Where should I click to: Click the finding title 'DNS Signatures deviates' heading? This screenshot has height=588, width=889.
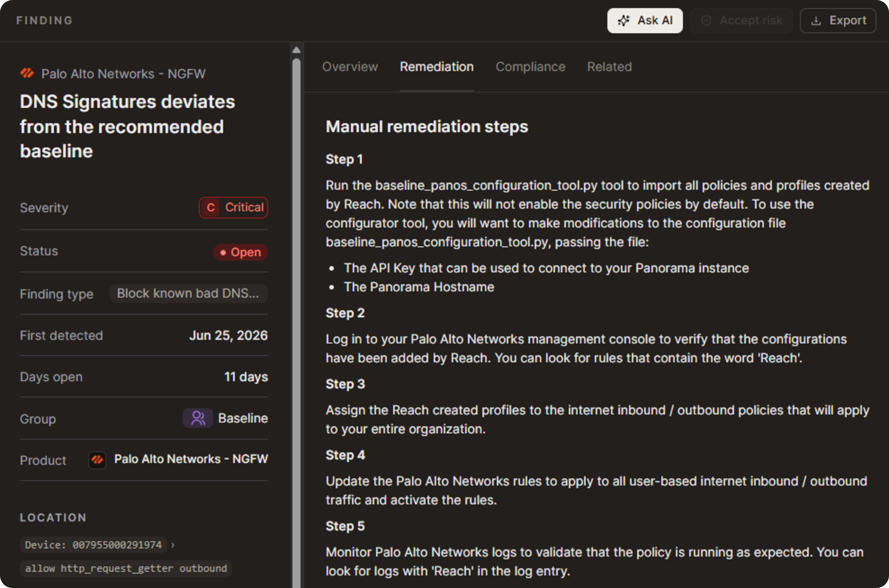[127, 126]
